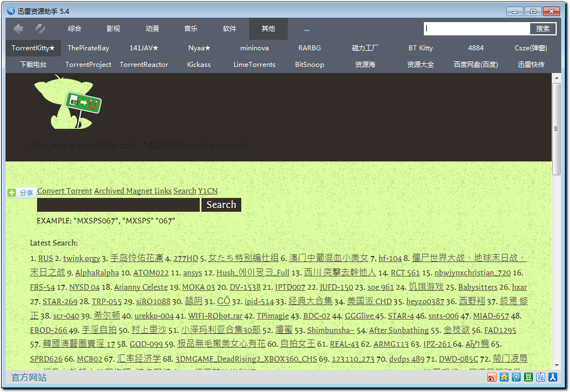The height and width of the screenshot is (392, 570).
Task: Click the vertical scrollbar up arrow
Action: (x=556, y=78)
